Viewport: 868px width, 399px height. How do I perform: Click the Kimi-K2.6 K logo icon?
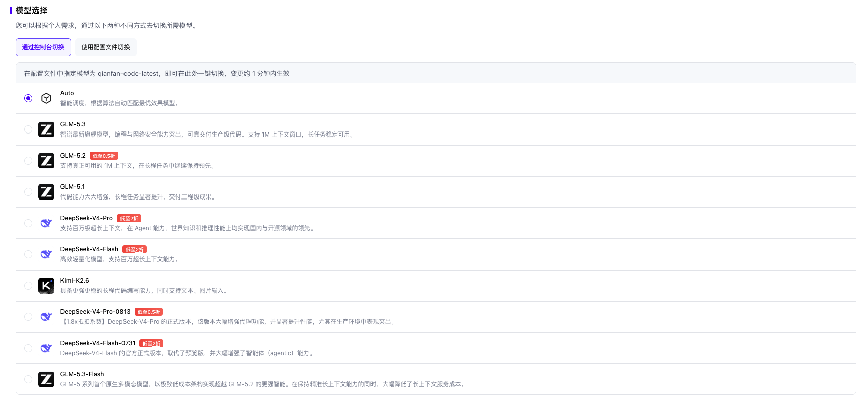(46, 286)
